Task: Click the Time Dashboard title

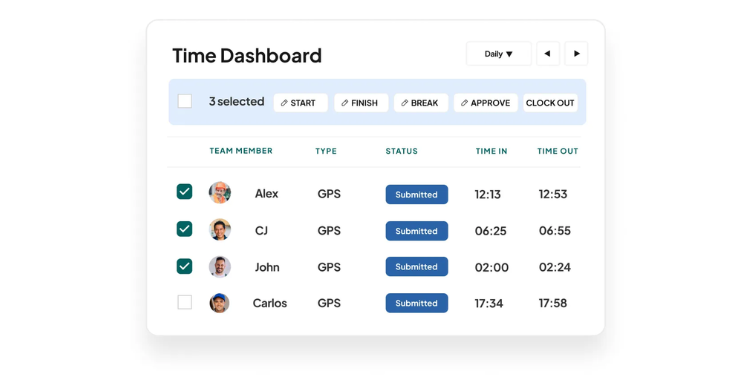Action: pyautogui.click(x=247, y=55)
